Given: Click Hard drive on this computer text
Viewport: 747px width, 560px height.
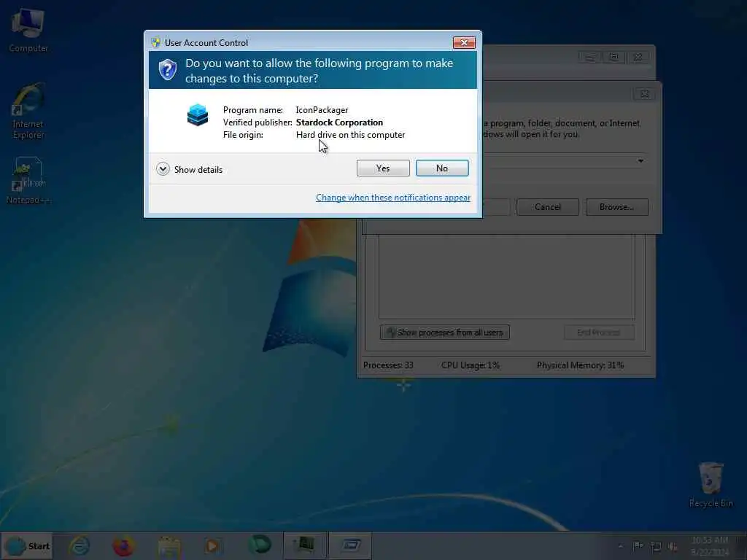Looking at the screenshot, I should coord(351,135).
